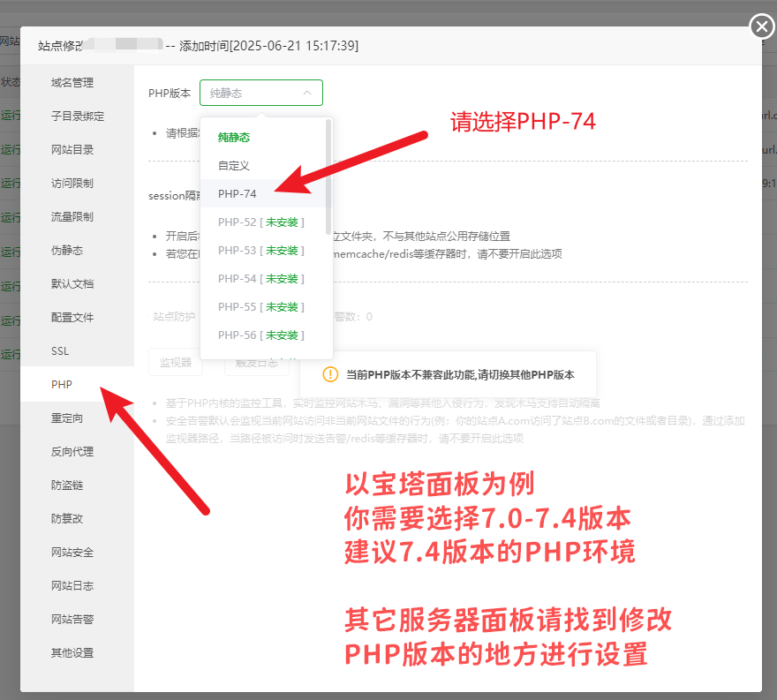The width and height of the screenshot is (777, 700).
Task: Open the 伪静态 settings tab
Action: click(x=67, y=251)
